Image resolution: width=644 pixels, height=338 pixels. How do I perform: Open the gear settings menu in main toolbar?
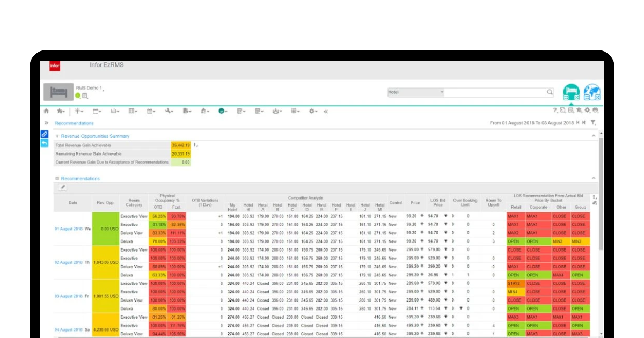click(313, 111)
